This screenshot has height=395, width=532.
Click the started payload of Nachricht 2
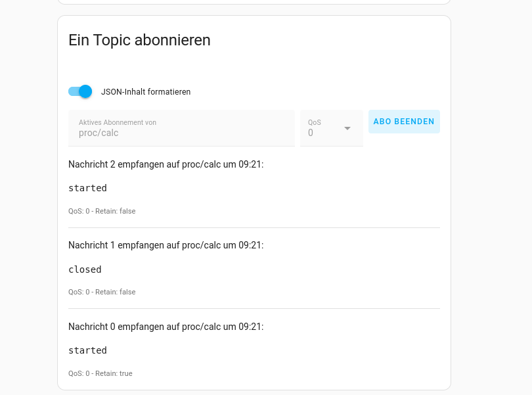coord(87,188)
